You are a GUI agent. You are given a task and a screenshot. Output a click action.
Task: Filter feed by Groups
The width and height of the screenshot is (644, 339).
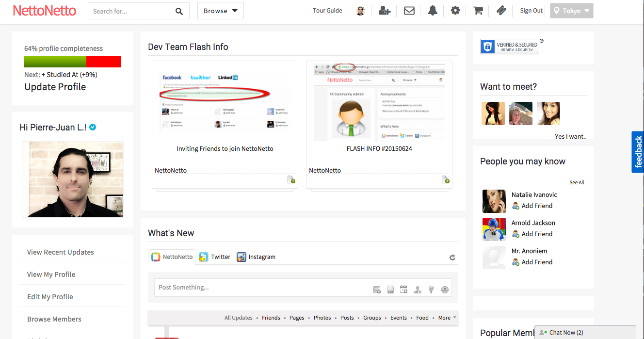pos(372,318)
